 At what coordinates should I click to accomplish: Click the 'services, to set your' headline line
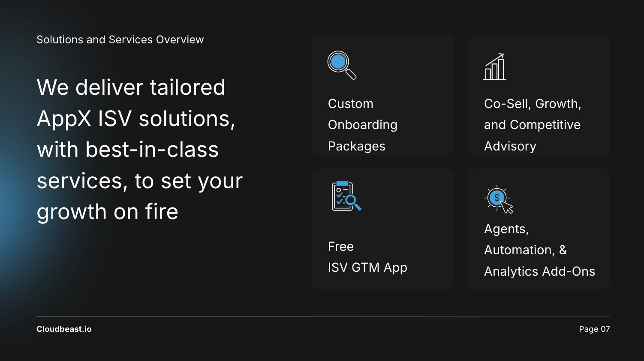[140, 181]
